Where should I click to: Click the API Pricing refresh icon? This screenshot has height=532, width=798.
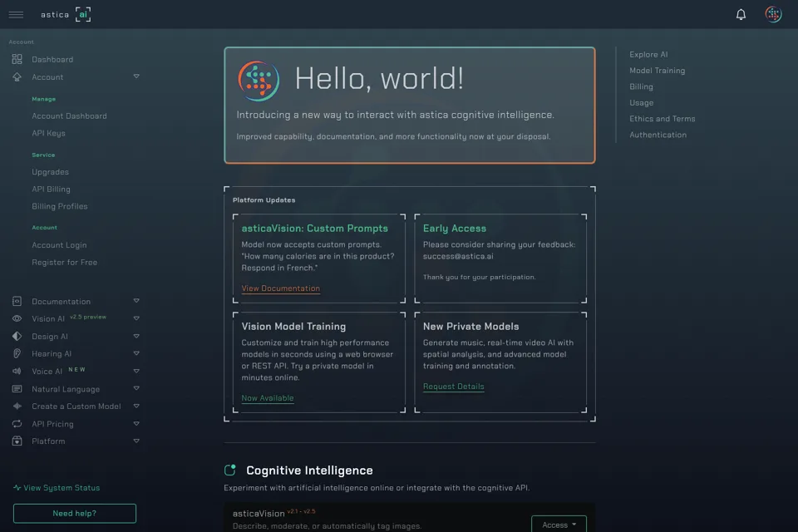17,424
